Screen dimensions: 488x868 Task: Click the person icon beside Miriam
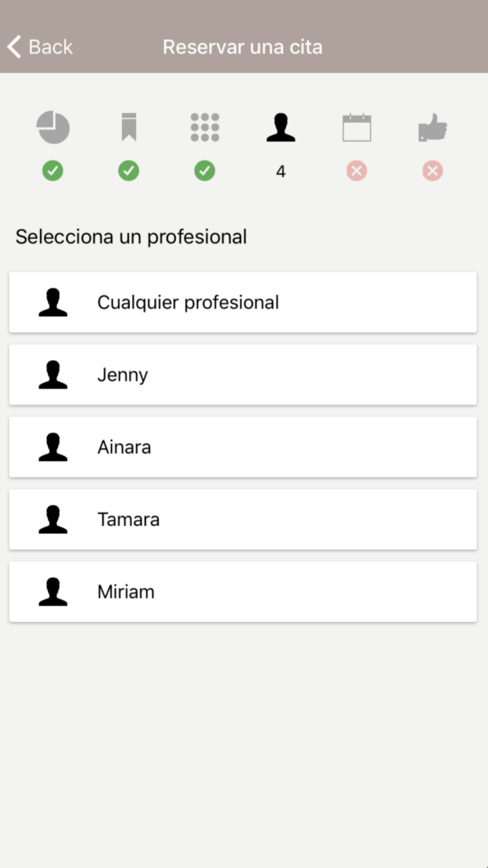tap(53, 592)
